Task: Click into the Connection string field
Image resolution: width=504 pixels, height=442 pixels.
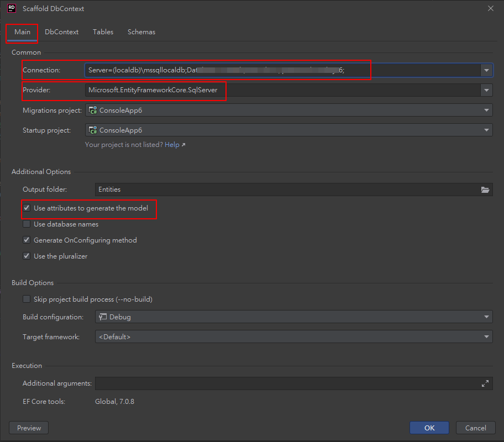Action: [283, 70]
